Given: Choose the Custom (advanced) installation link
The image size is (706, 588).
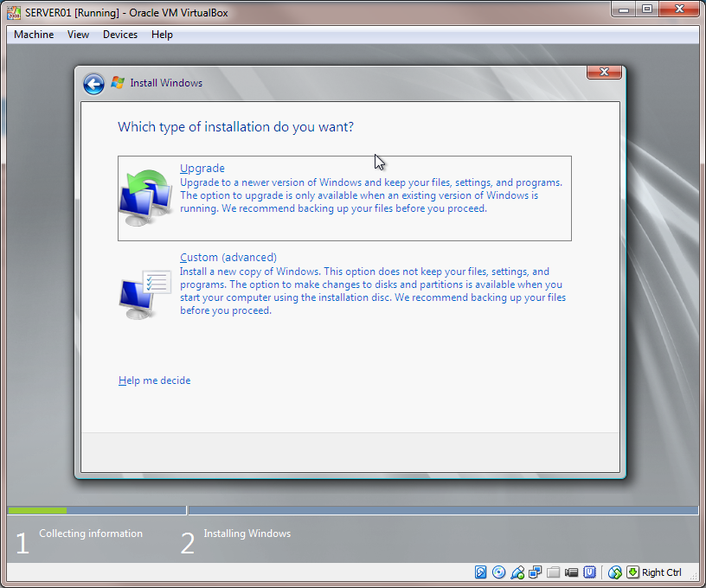Looking at the screenshot, I should [x=228, y=258].
